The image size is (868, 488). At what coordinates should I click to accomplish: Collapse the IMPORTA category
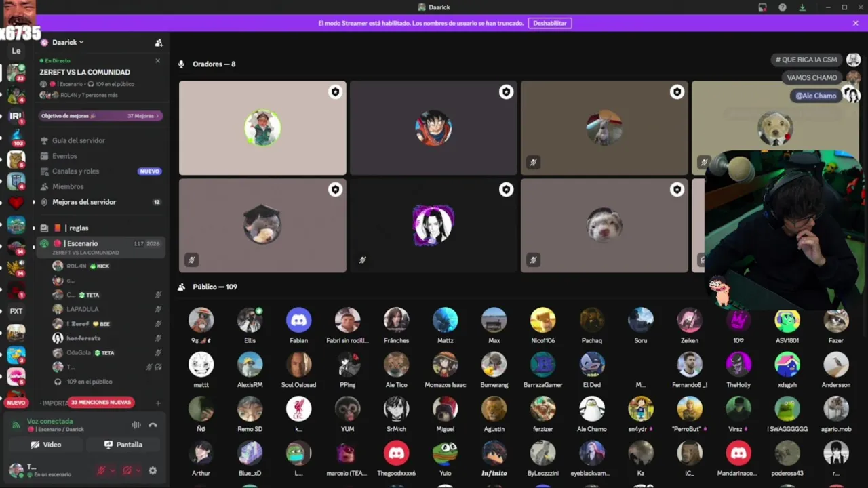(54, 403)
